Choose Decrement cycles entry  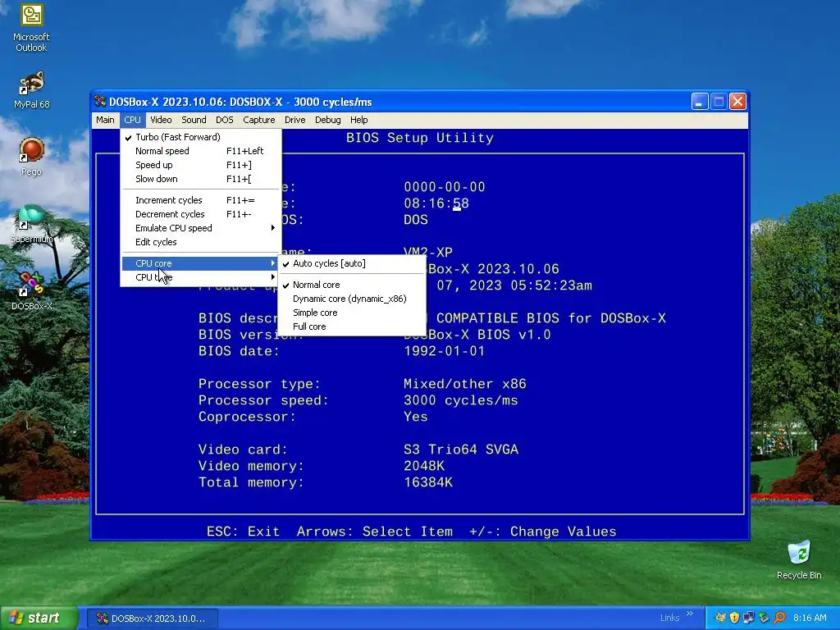click(x=201, y=214)
